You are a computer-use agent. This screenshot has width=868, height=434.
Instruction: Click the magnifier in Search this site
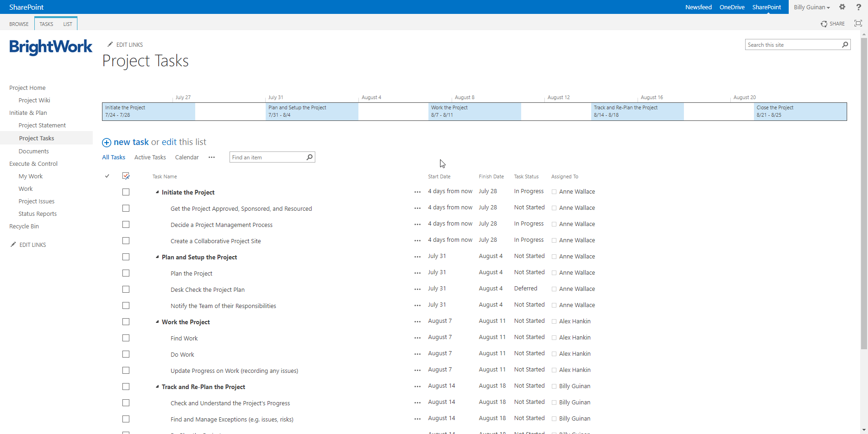pos(846,44)
